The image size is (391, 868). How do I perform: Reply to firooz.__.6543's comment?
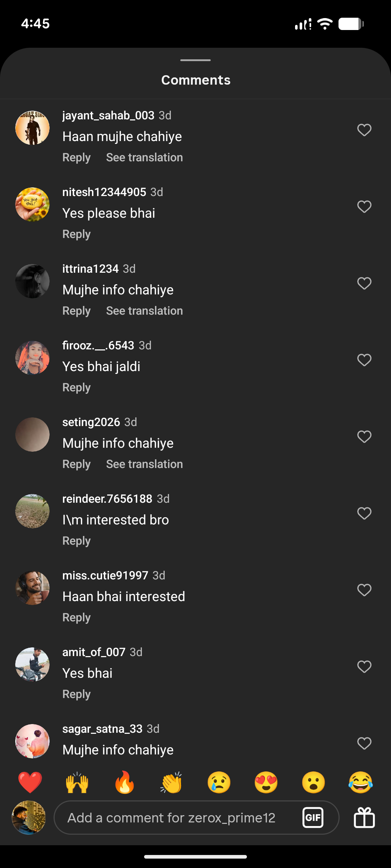tap(76, 387)
